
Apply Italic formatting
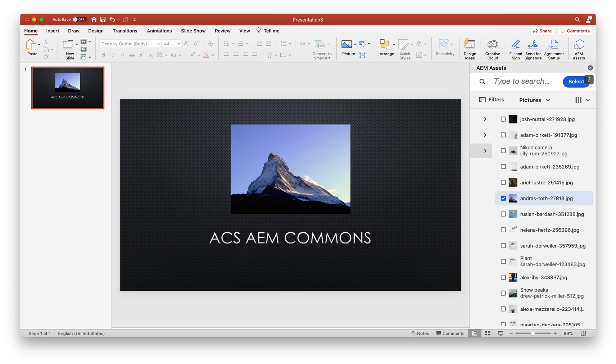(x=113, y=55)
